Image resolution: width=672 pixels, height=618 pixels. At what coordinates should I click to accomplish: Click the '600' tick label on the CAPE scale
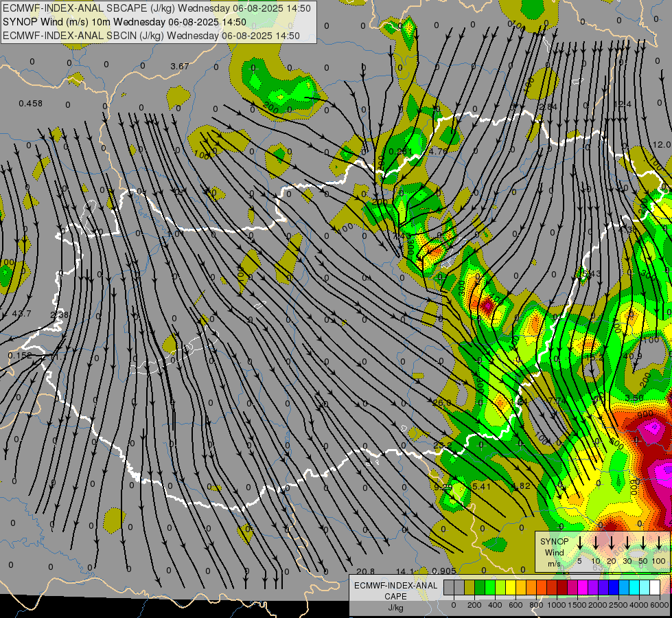click(515, 605)
